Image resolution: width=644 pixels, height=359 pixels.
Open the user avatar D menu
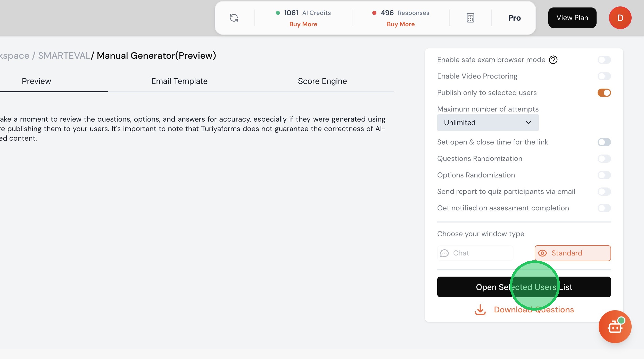click(620, 18)
